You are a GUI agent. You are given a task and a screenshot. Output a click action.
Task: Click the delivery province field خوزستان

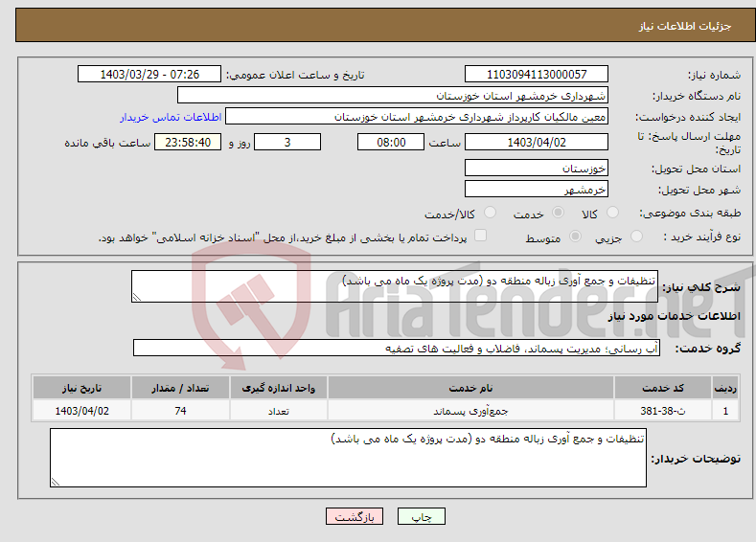[x=537, y=169]
